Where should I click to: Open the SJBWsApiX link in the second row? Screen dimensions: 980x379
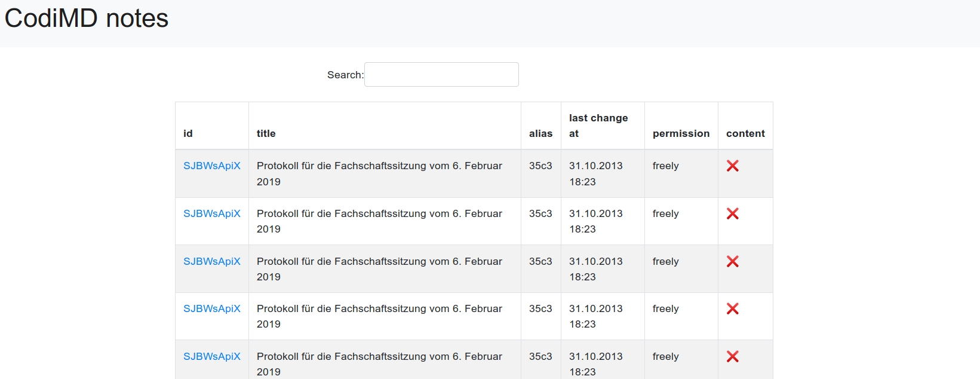click(211, 214)
